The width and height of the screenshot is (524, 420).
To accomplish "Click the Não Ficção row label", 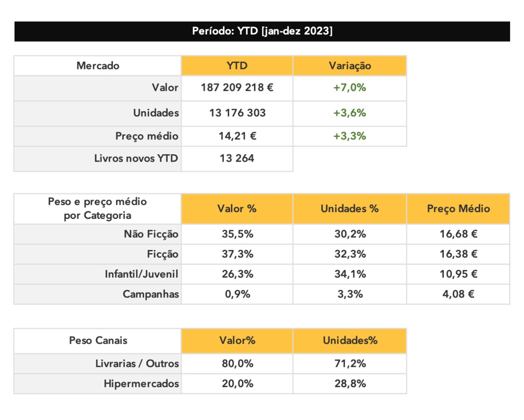I will (x=151, y=234).
